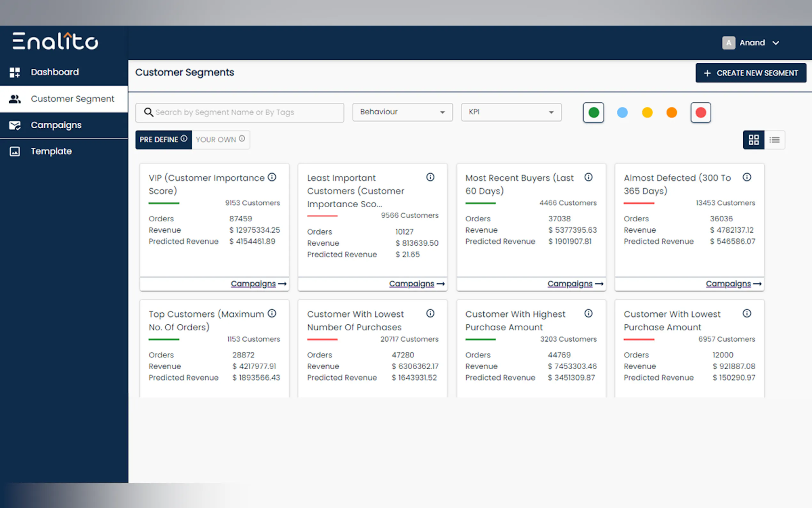The height and width of the screenshot is (508, 812).
Task: Switch to grid view
Action: pyautogui.click(x=753, y=140)
